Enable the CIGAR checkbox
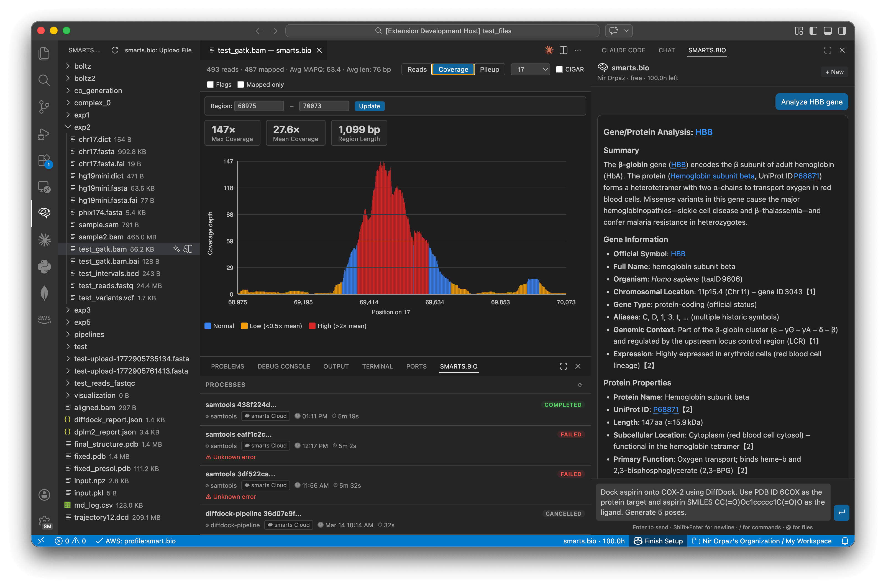The width and height of the screenshot is (886, 588). (x=559, y=69)
